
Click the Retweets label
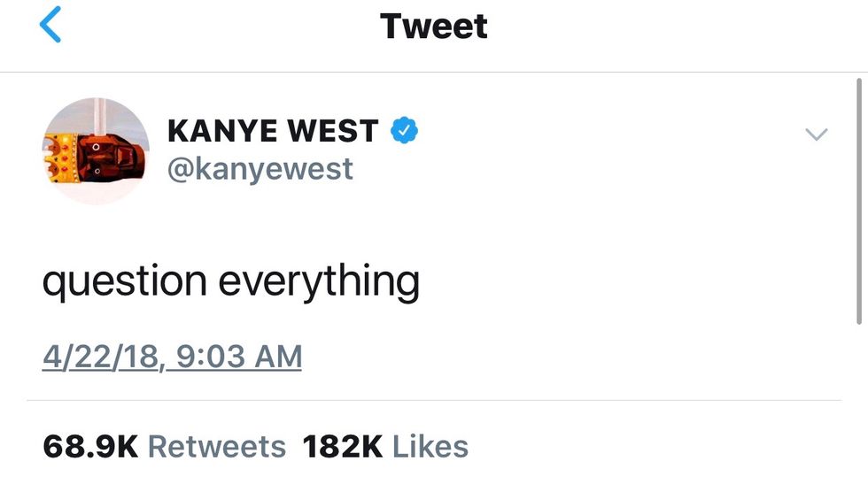pyautogui.click(x=217, y=447)
